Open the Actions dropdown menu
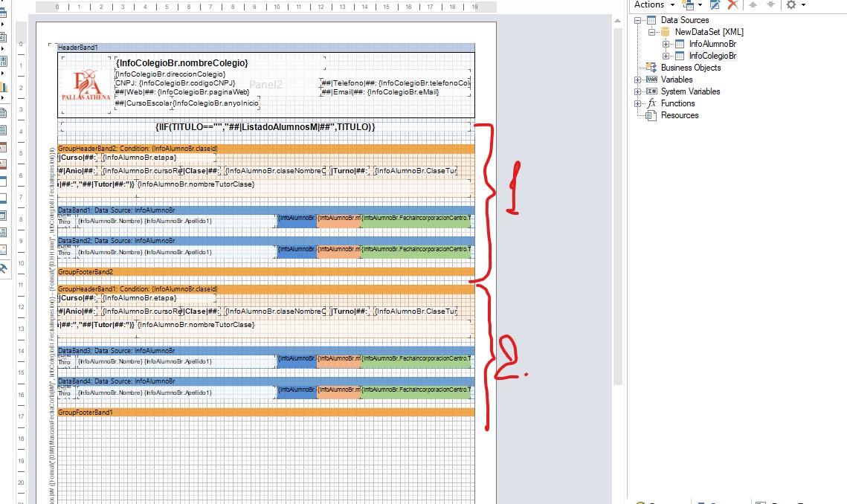This screenshot has height=504, width=847. (x=654, y=5)
